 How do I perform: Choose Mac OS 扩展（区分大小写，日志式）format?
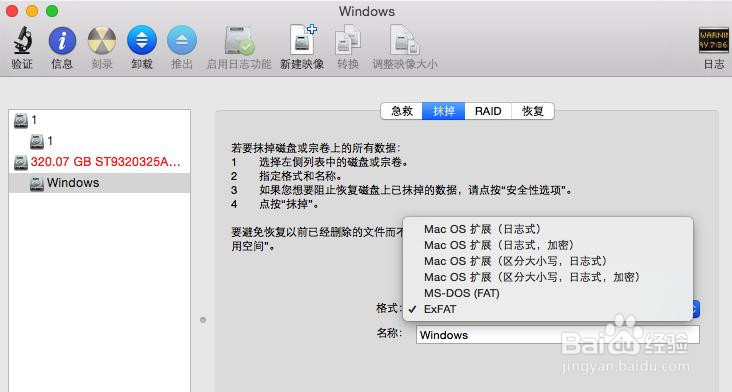548,261
